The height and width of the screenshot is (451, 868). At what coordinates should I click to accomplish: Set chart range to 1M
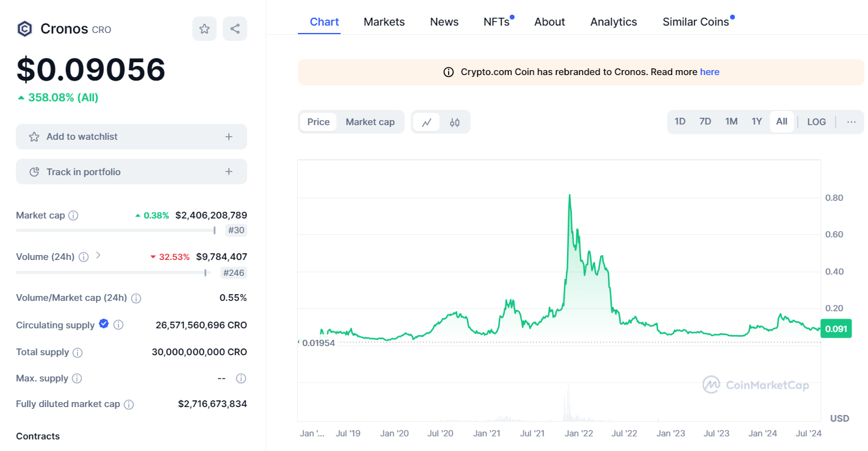pos(731,121)
